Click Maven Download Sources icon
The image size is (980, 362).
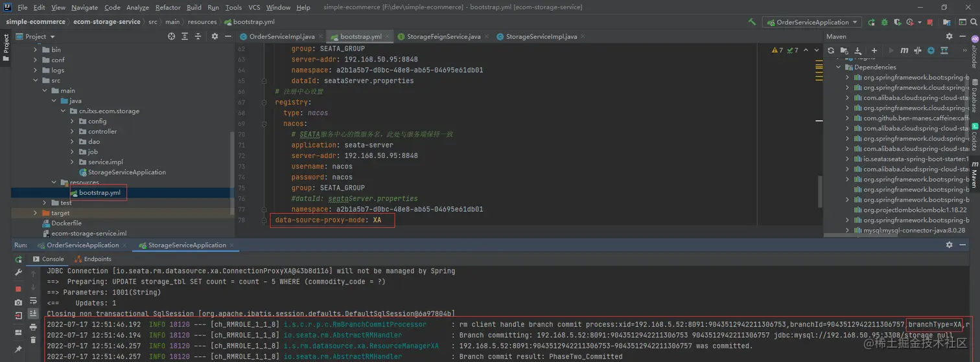pyautogui.click(x=857, y=51)
